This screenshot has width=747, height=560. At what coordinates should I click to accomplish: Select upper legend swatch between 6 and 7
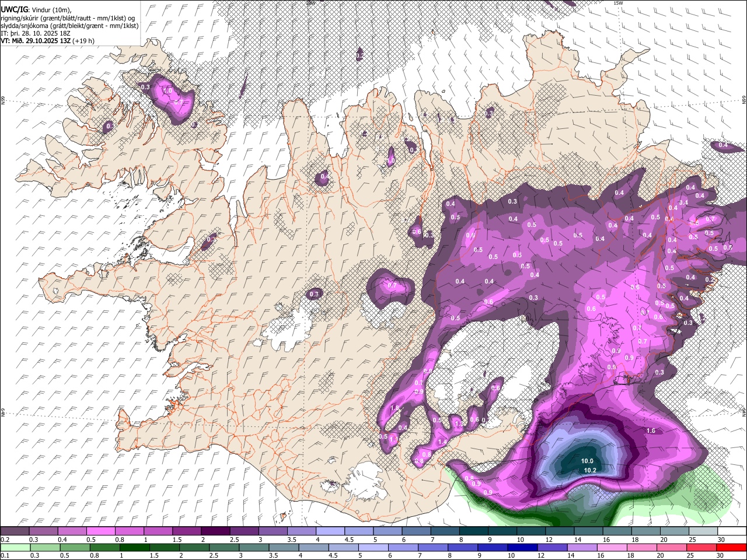coord(416,531)
